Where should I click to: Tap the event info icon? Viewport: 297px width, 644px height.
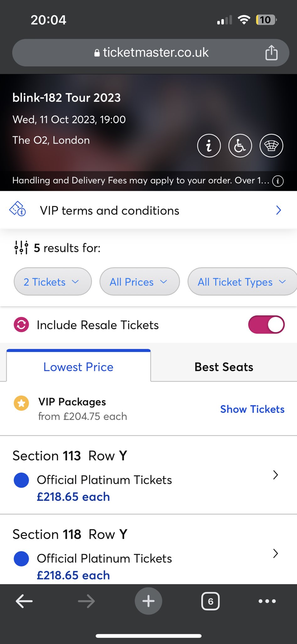(209, 146)
